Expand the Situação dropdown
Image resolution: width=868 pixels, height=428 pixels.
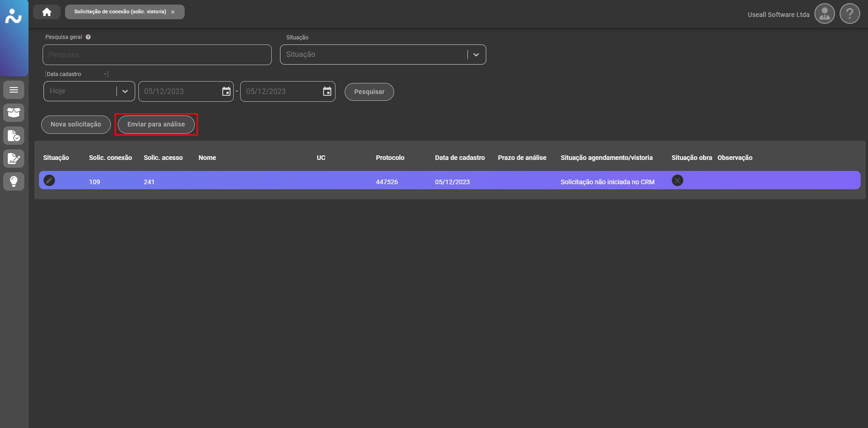(476, 55)
